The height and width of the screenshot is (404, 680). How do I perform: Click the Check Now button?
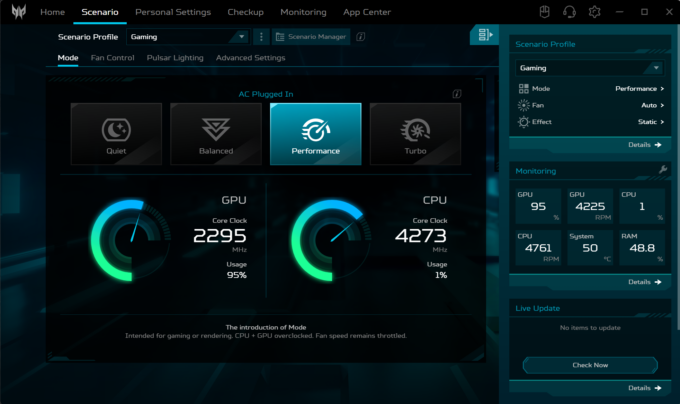(x=589, y=365)
